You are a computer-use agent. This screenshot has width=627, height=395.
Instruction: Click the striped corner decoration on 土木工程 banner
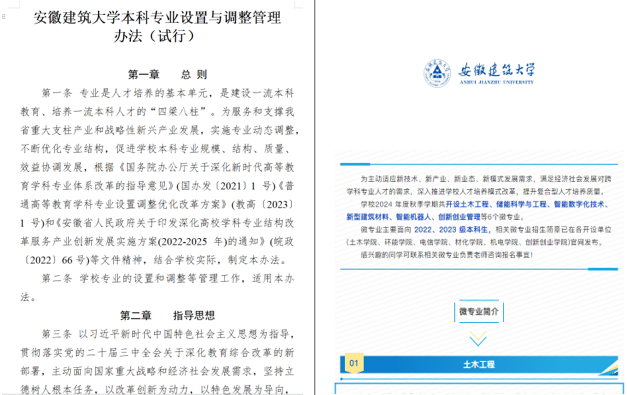coord(609,368)
